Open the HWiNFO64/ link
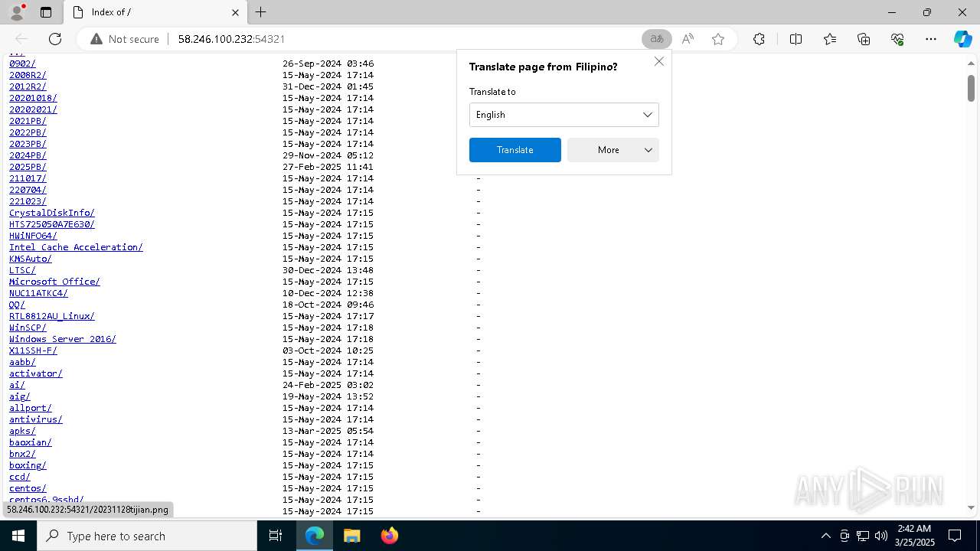 click(33, 236)
